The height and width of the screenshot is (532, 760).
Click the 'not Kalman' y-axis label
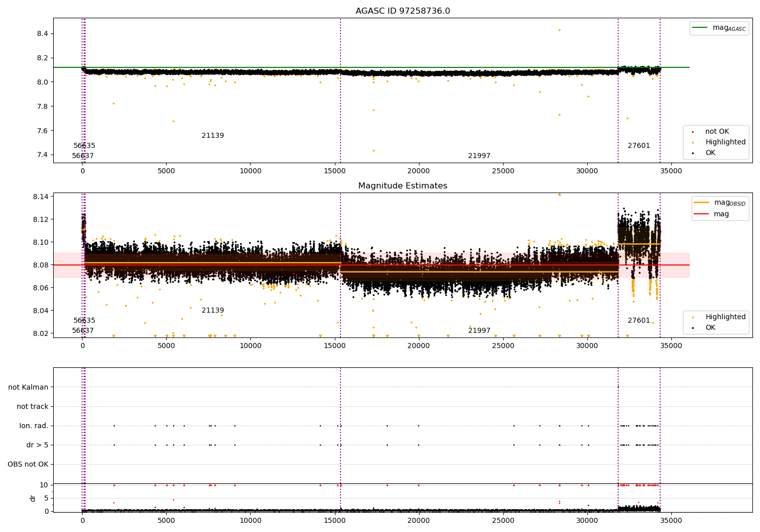[28, 387]
